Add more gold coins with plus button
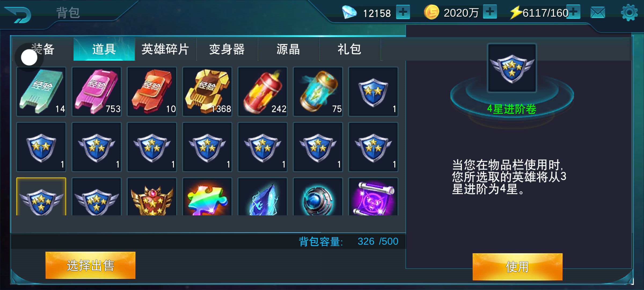Screen dimensions: 644x290 [490, 12]
